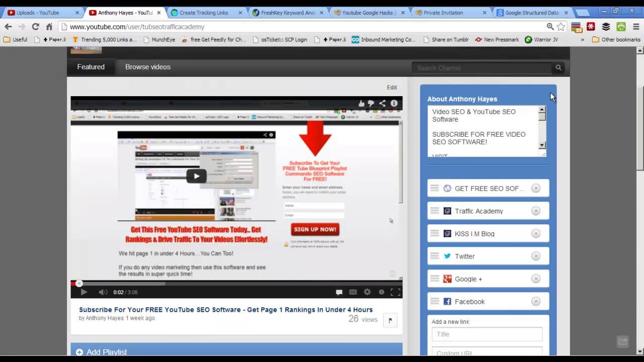Remove the GET FREE SEO SOF... link
The height and width of the screenshot is (362, 644).
[536, 188]
